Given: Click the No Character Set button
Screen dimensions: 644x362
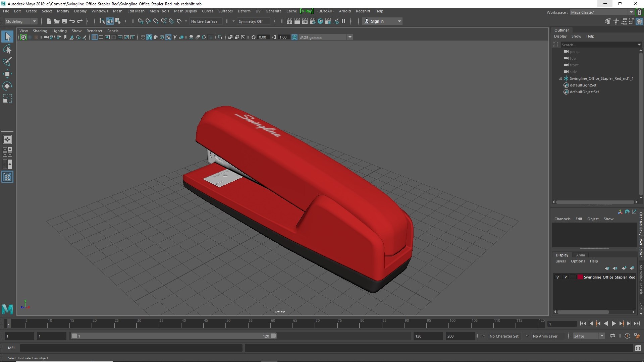Looking at the screenshot, I should point(504,336).
